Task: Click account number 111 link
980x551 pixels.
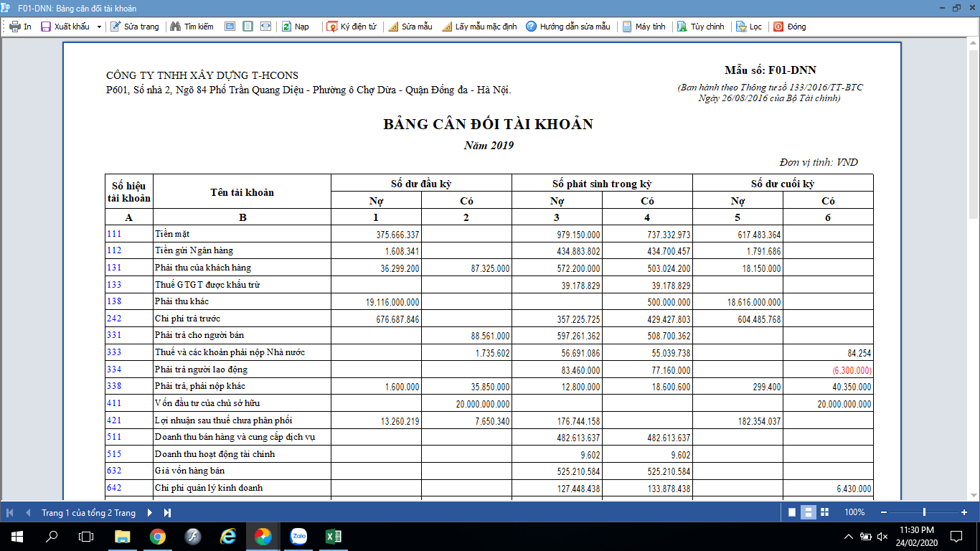Action: (114, 234)
